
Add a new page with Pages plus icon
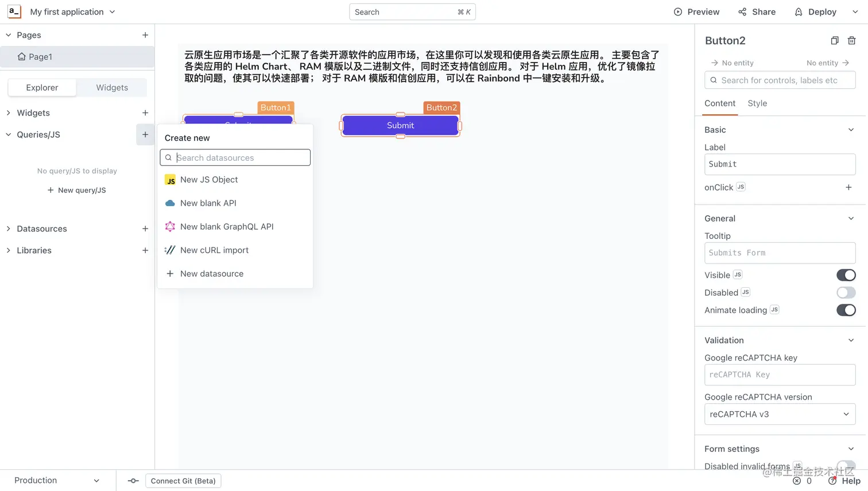tap(145, 35)
